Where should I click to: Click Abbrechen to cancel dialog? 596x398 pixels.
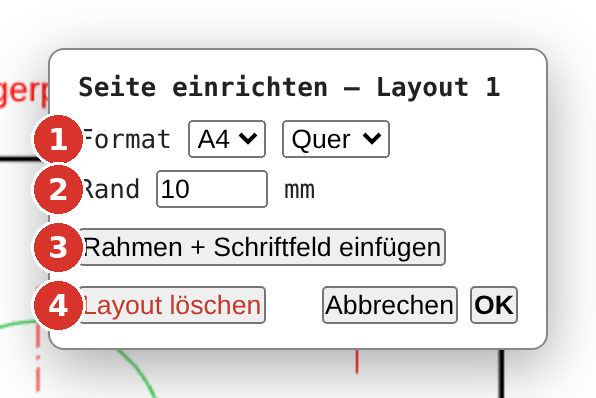[x=390, y=305]
